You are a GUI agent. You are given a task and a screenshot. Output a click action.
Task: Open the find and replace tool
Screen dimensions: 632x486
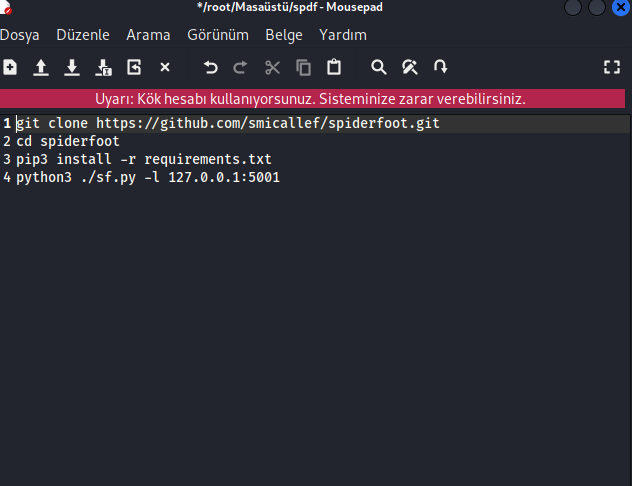click(409, 67)
